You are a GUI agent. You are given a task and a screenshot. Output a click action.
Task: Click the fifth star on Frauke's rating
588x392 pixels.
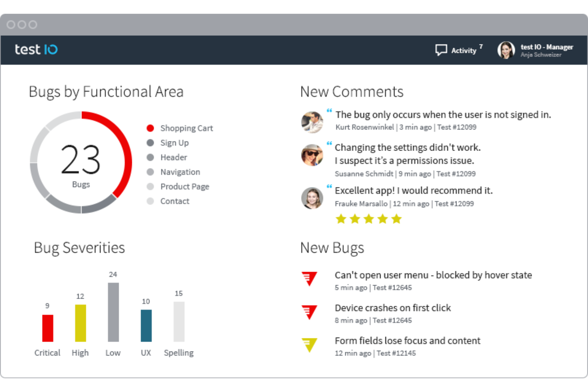[x=396, y=218]
